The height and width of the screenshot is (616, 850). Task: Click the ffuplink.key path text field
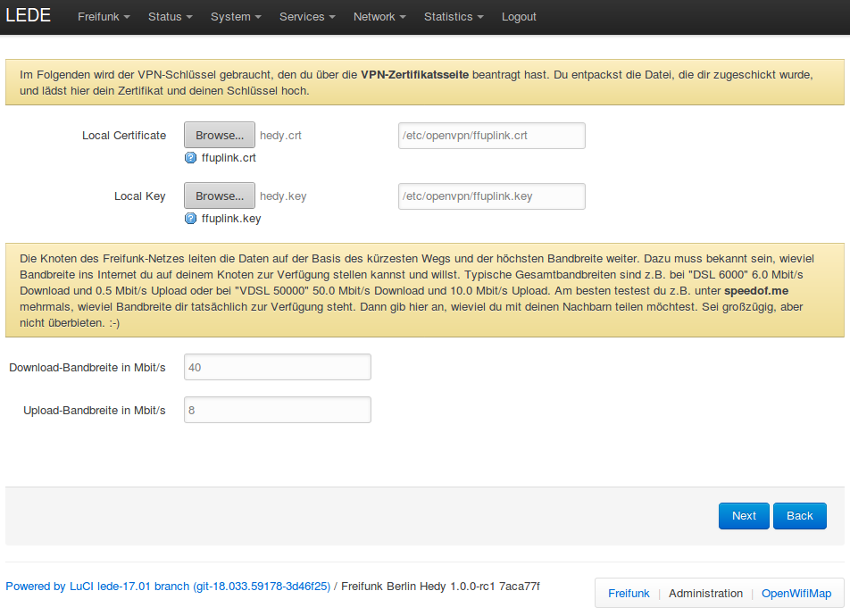tap(491, 196)
